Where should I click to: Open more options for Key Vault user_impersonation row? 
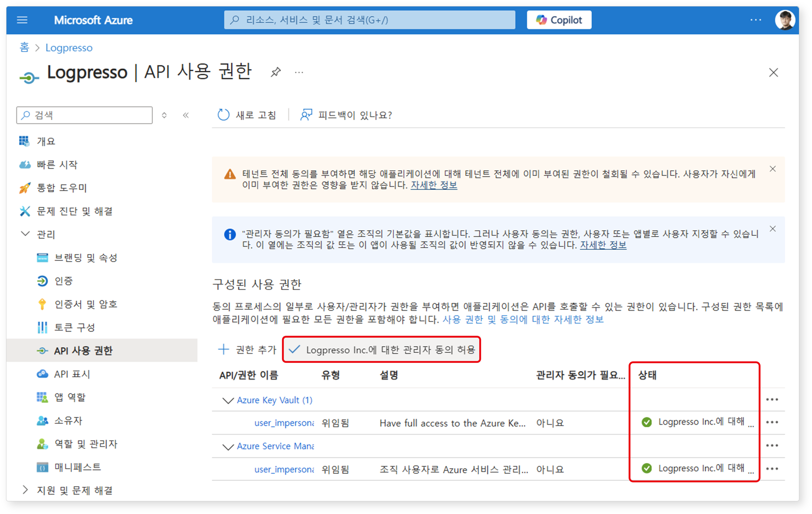point(772,422)
